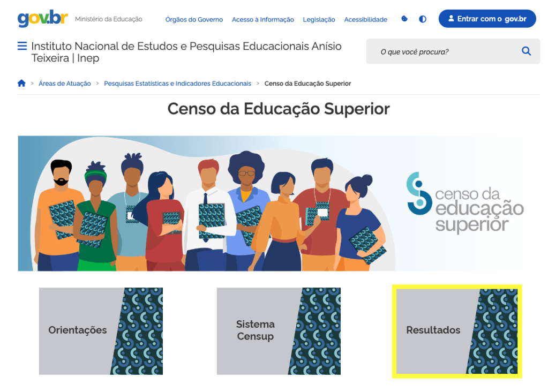Click the Instituto Nacional Inep site title
Viewport: 548px width, 392px height.
coord(186,52)
